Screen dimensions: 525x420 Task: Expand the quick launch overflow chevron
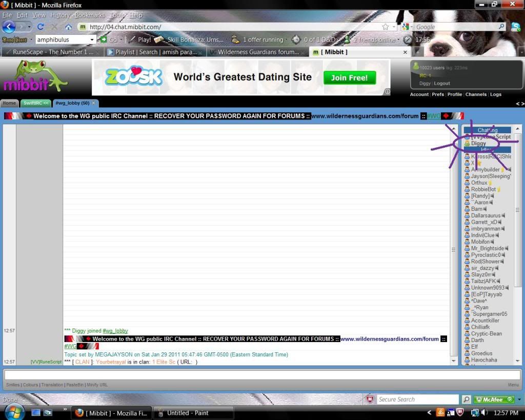[x=65, y=409]
